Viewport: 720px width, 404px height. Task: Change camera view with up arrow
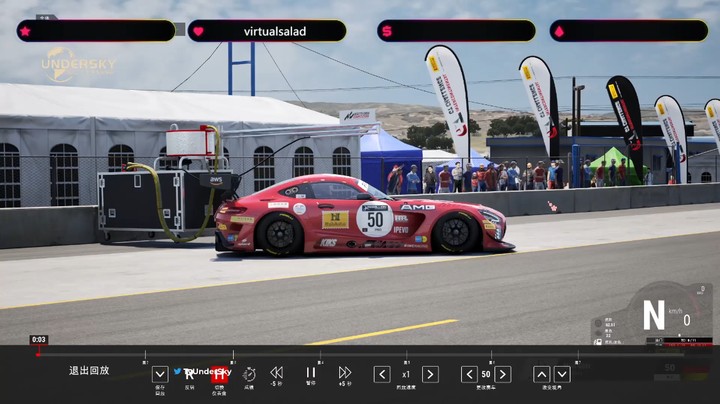tap(541, 375)
